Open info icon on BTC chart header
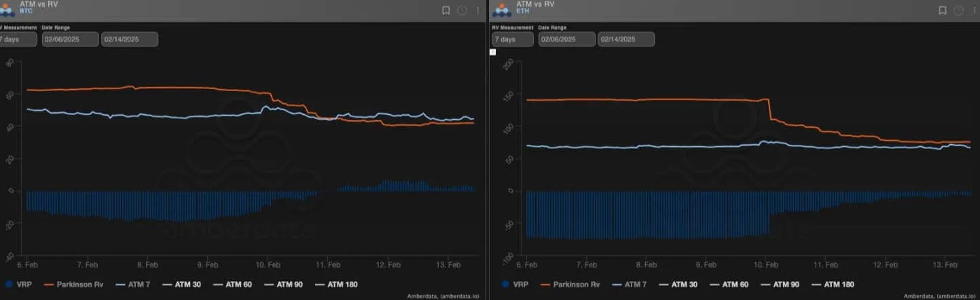 pyautogui.click(x=462, y=10)
